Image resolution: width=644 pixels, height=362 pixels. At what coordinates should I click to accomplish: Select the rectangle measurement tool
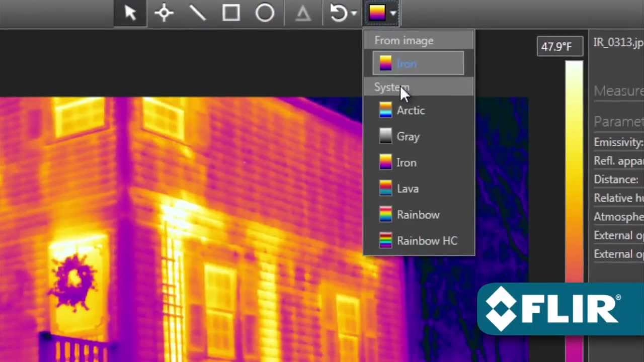(231, 13)
